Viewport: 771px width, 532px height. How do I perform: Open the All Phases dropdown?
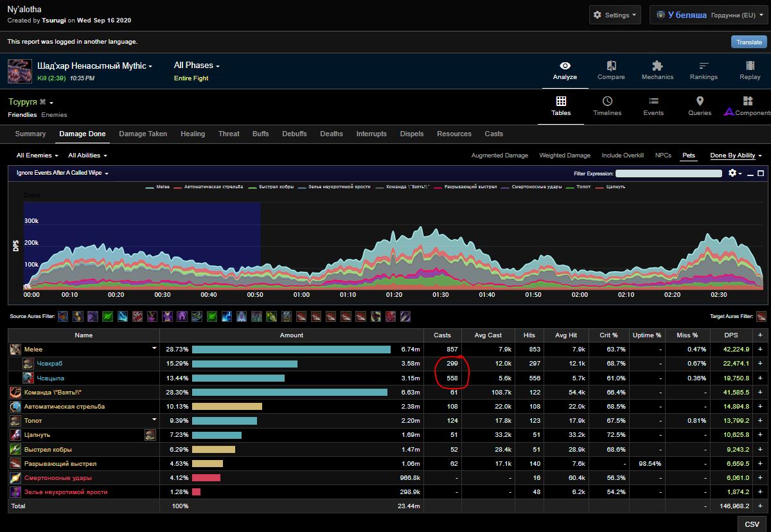197,66
